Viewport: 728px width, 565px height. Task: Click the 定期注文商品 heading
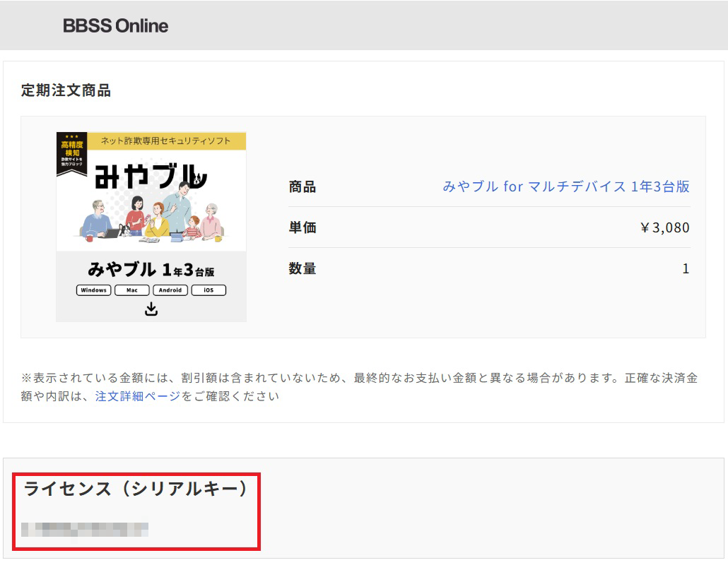tap(66, 90)
